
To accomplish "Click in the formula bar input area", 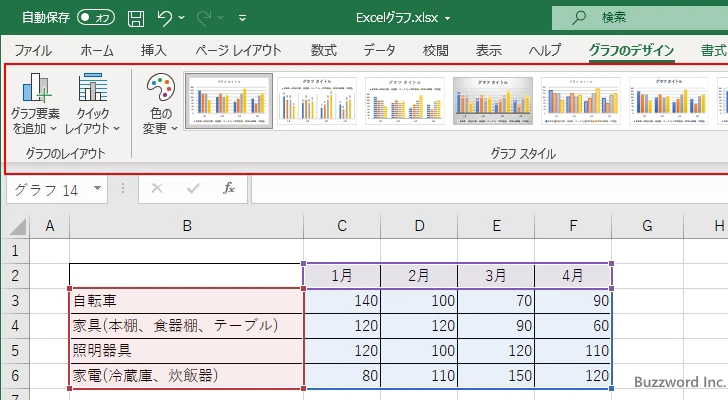I will (x=490, y=190).
